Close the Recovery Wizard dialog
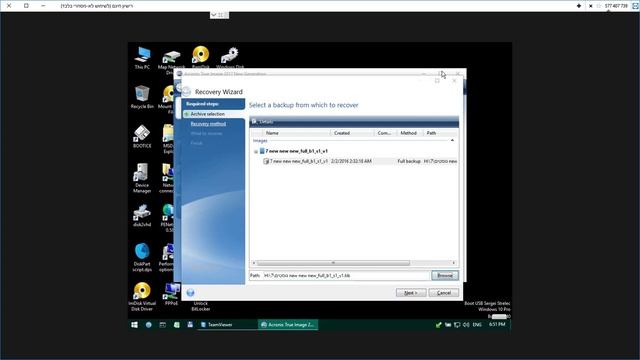 (454, 81)
